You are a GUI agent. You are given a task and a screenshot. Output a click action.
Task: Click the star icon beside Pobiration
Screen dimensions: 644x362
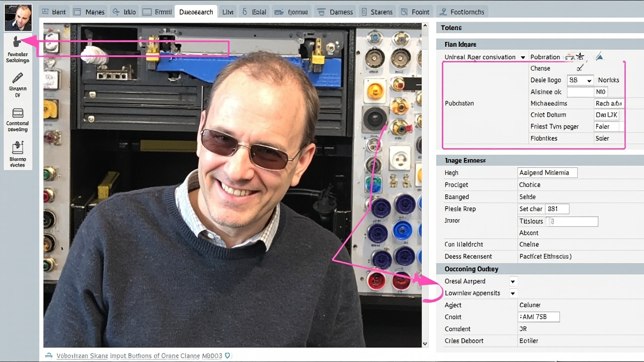[x=580, y=56]
